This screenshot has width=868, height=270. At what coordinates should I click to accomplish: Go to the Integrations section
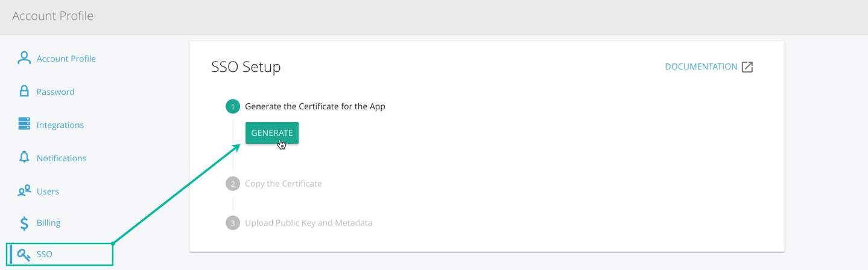coord(60,125)
